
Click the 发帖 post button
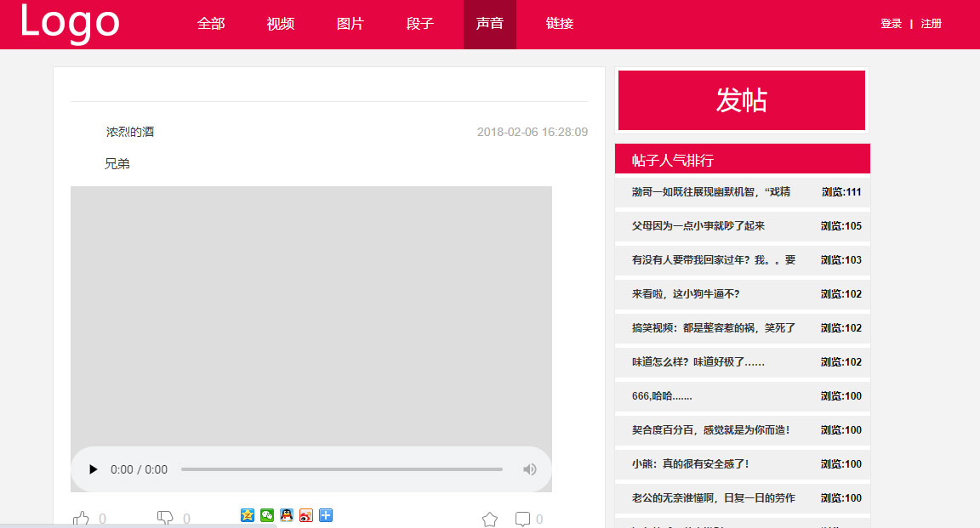coord(741,100)
